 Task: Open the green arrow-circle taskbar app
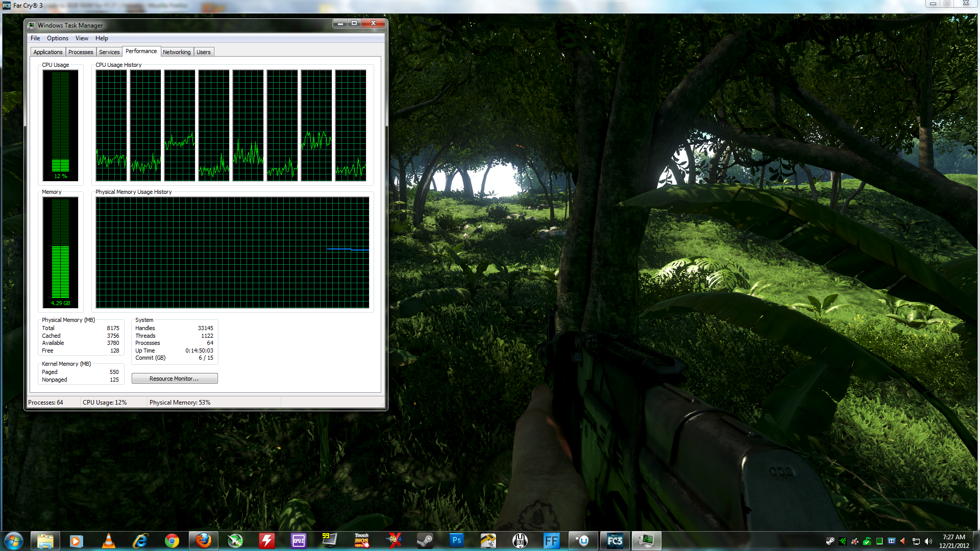(235, 541)
